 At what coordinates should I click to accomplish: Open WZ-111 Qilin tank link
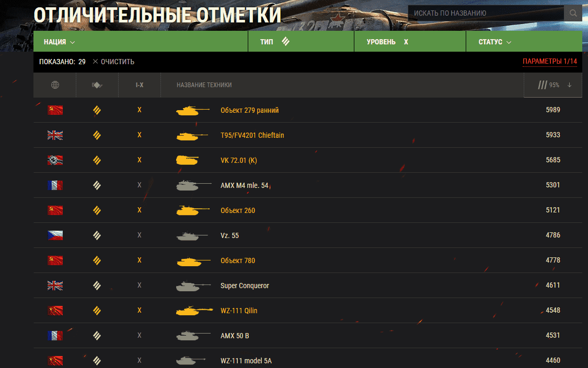(x=238, y=311)
